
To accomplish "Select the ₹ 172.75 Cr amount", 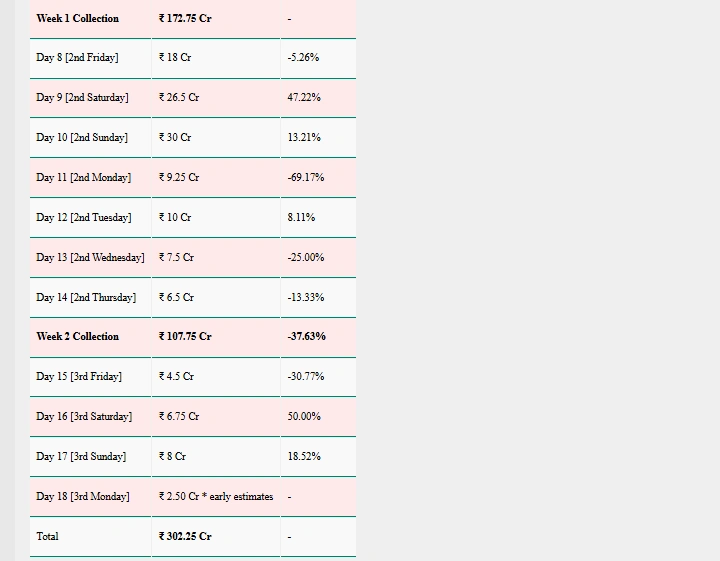I will tap(185, 18).
